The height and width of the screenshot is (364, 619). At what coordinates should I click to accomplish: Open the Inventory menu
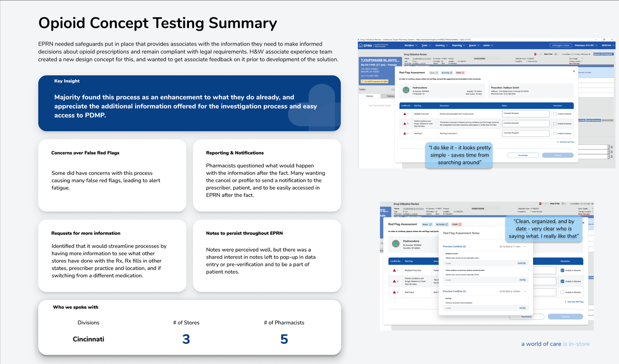441,45
